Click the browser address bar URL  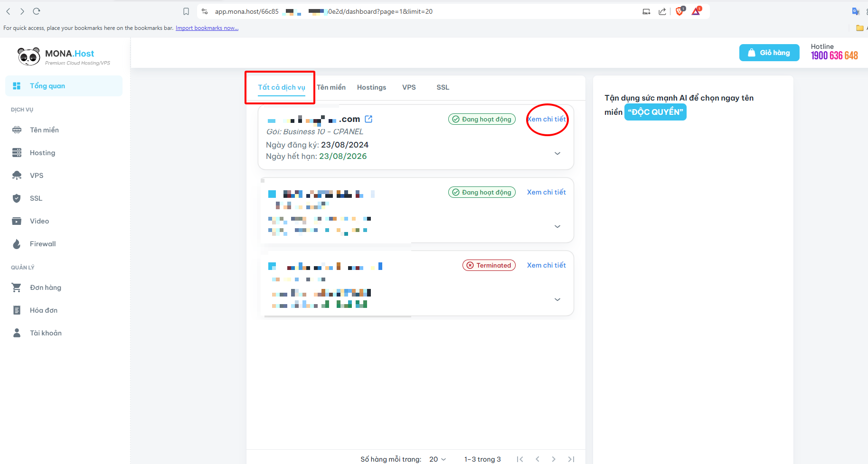click(324, 11)
